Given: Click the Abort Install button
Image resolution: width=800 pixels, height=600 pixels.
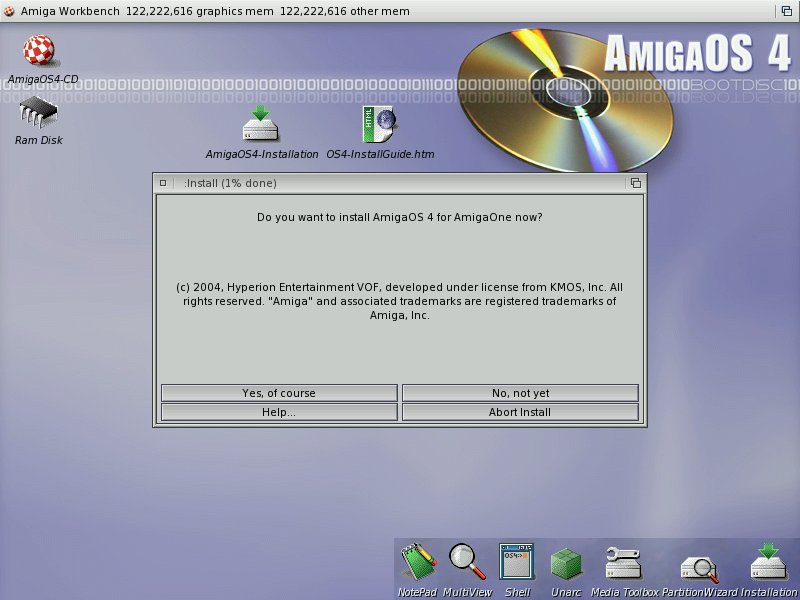Looking at the screenshot, I should tap(520, 412).
